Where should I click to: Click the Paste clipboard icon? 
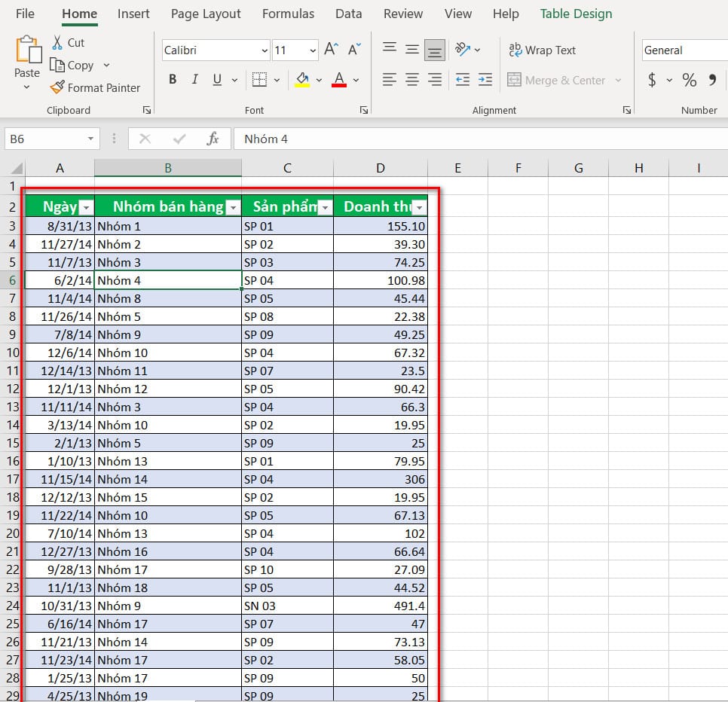click(x=27, y=51)
